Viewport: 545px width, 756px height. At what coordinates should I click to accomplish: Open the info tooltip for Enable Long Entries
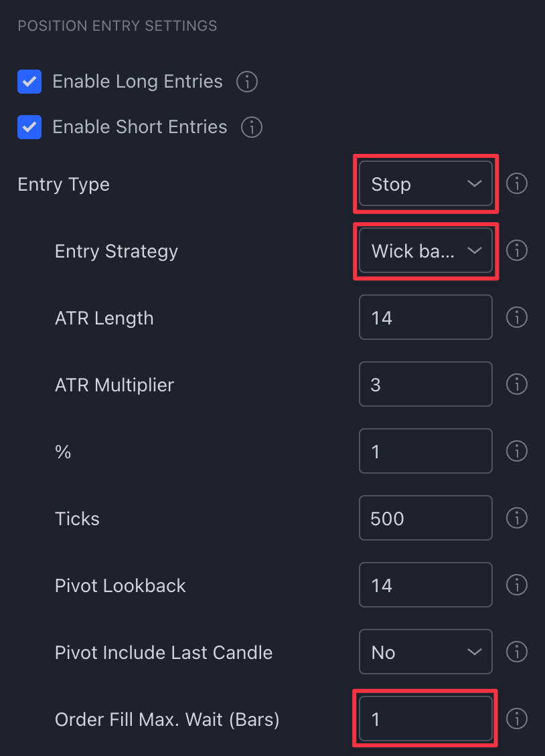click(x=246, y=82)
